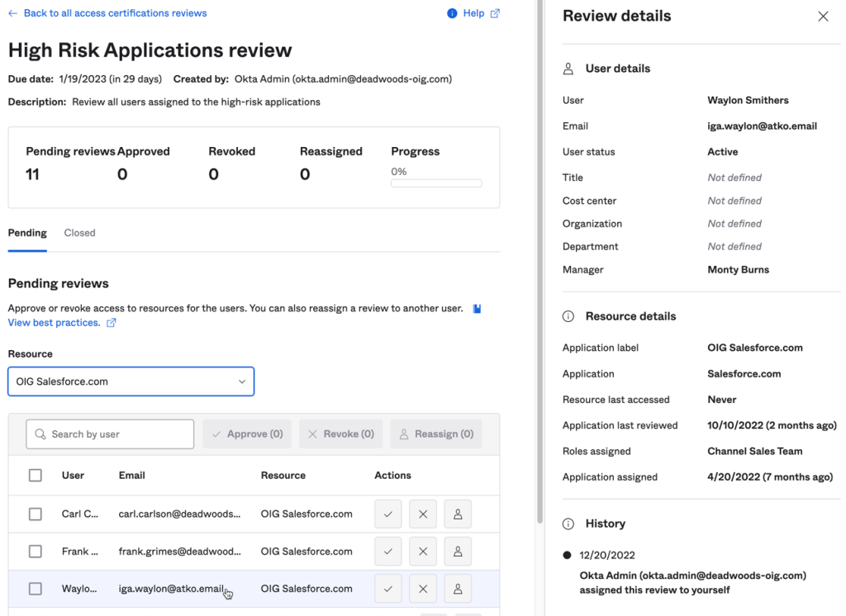The width and height of the screenshot is (846, 616).
Task: Close the Review details panel
Action: click(823, 17)
